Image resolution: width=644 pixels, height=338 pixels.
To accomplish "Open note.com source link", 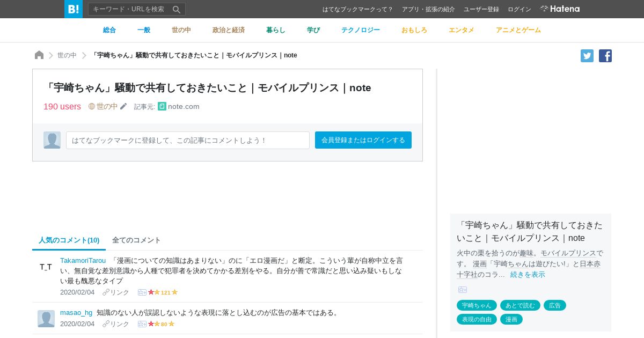I will tap(184, 106).
